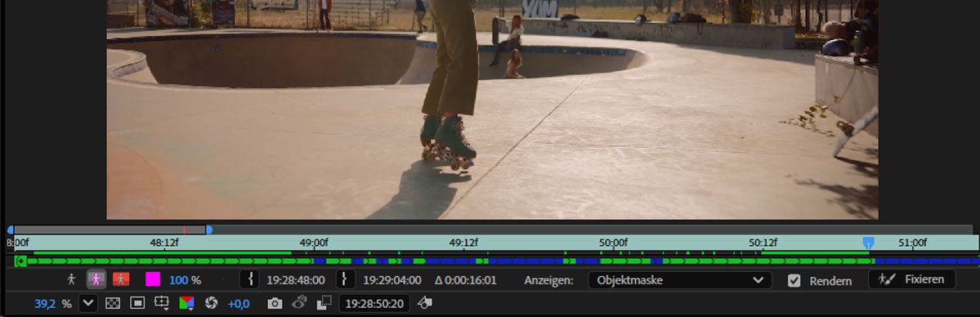Click the blue current-time indicator marker

pyautogui.click(x=868, y=243)
